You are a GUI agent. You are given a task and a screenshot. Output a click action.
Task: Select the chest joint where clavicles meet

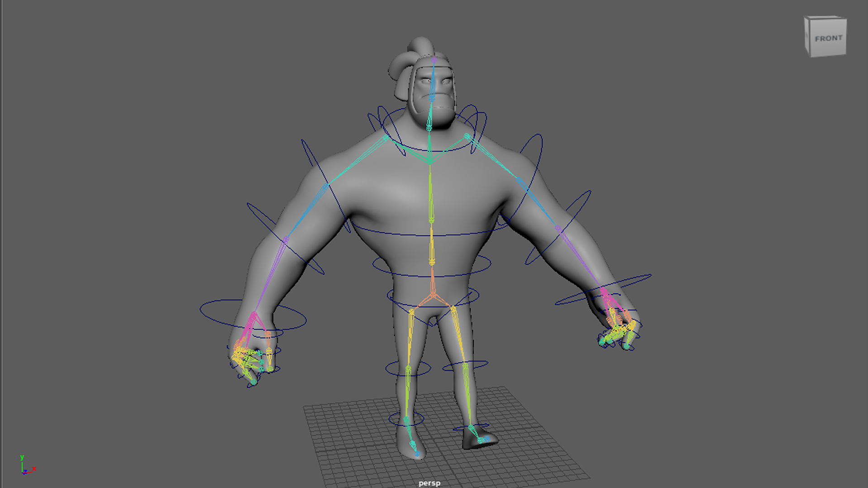click(429, 160)
